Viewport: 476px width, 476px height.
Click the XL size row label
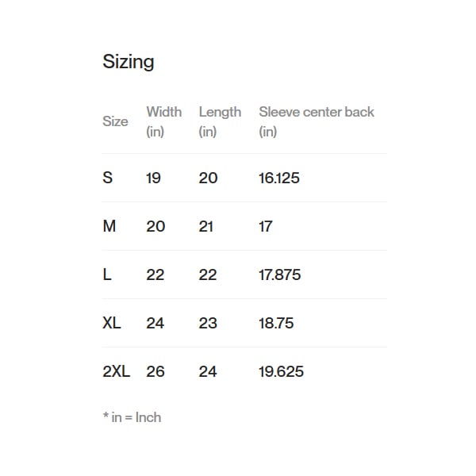point(112,323)
